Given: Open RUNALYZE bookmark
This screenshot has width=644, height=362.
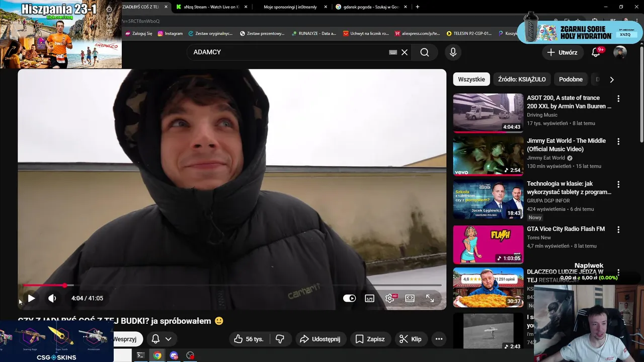Looking at the screenshot, I should tap(313, 33).
